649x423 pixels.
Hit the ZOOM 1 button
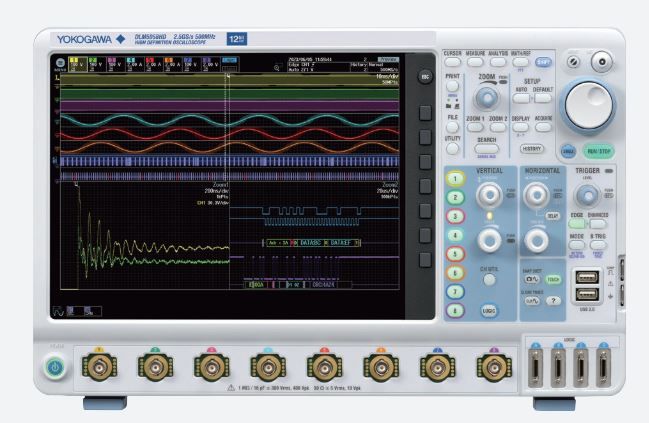(x=475, y=127)
